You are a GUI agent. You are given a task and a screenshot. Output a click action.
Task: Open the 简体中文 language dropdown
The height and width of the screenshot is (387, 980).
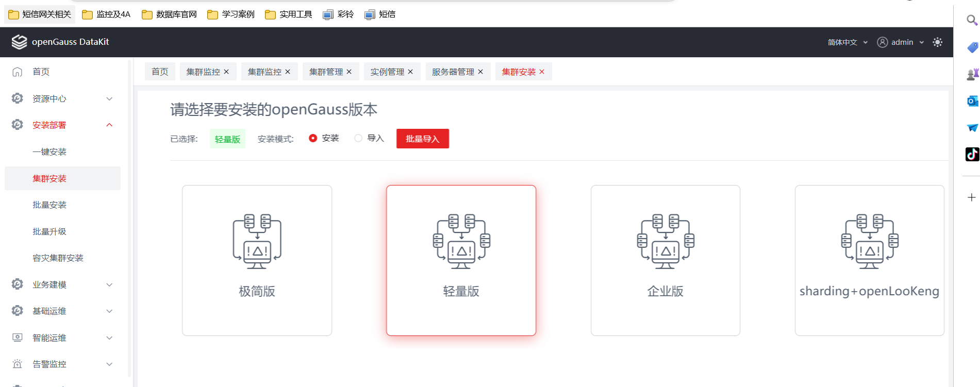[848, 42]
